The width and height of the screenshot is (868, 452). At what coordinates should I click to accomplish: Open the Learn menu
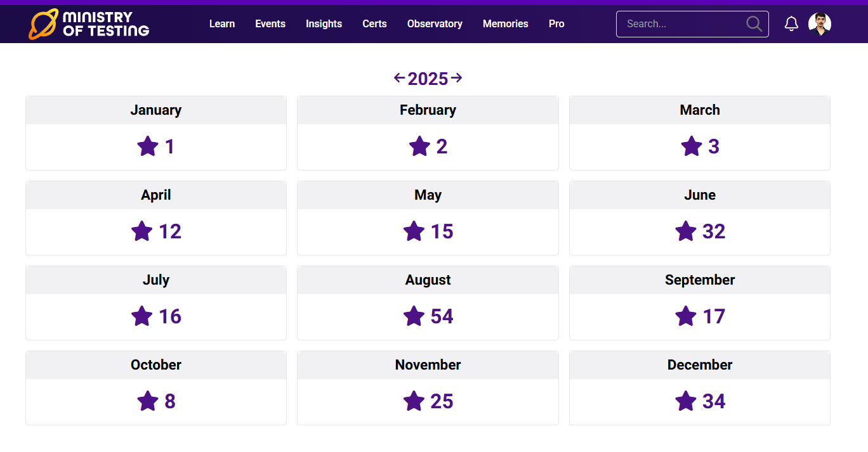(222, 24)
